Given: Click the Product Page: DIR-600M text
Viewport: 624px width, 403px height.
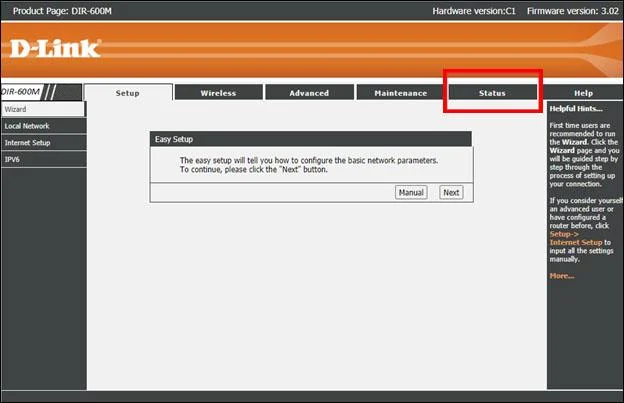Looking at the screenshot, I should pos(62,11).
